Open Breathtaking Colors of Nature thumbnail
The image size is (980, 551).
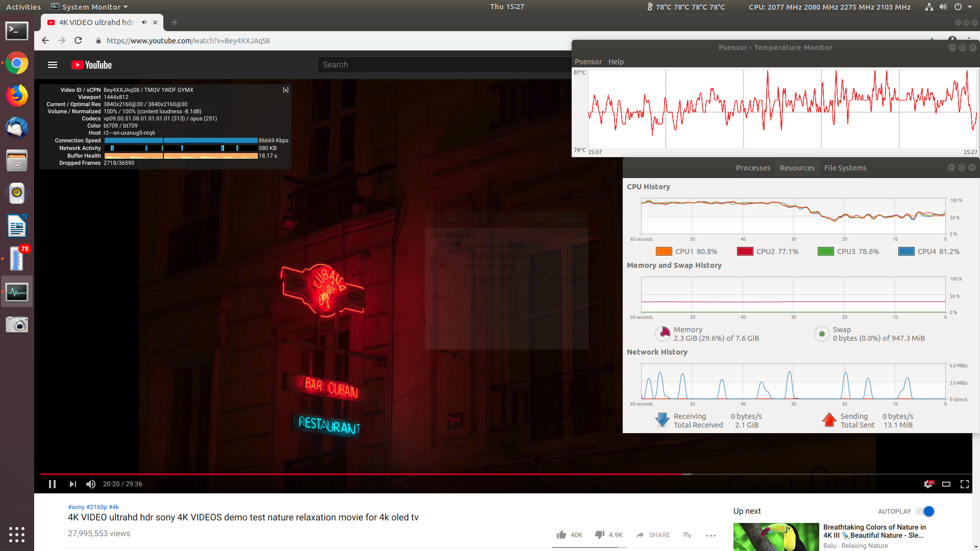click(x=776, y=537)
